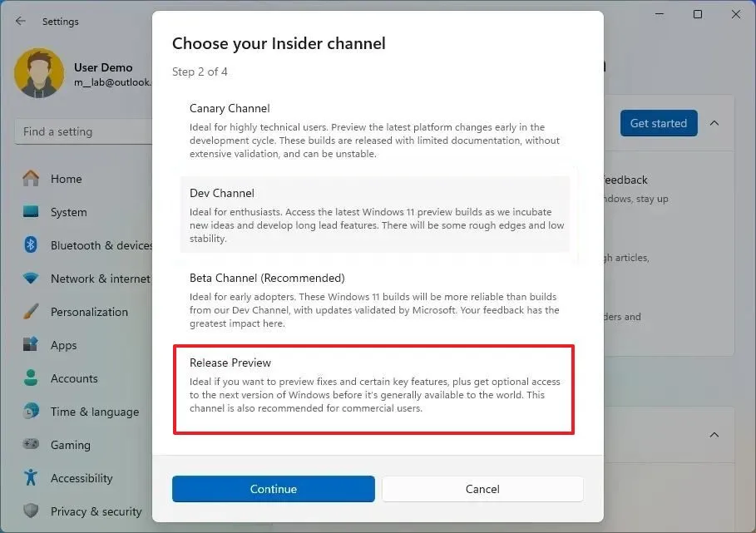The width and height of the screenshot is (756, 533).
Task: Select the System icon in the sidebar
Action: pyautogui.click(x=29, y=212)
